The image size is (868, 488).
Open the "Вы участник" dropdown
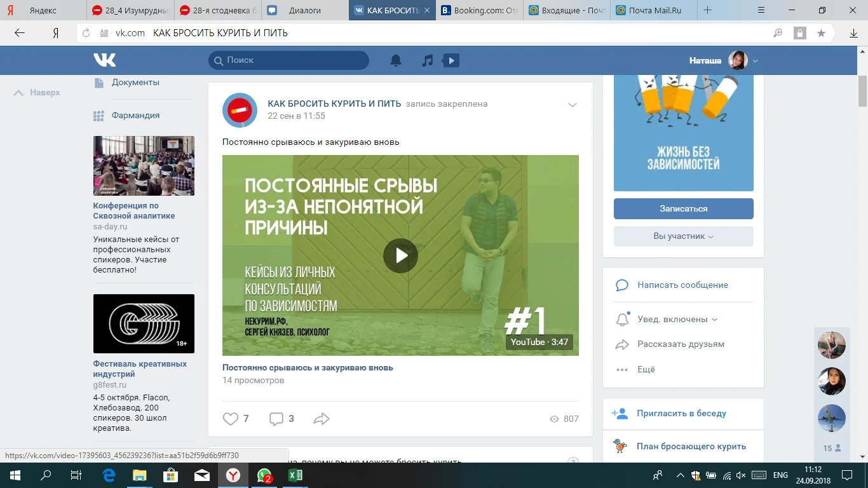pyautogui.click(x=684, y=236)
